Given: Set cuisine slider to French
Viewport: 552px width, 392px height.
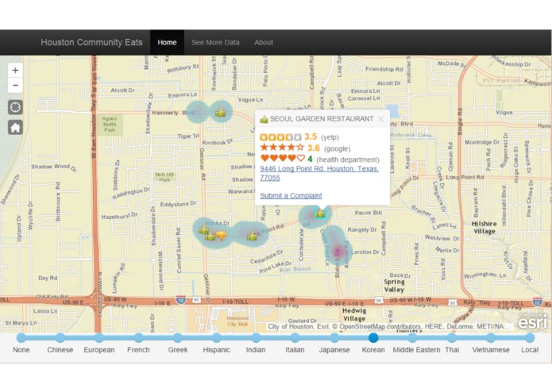Looking at the screenshot, I should (138, 338).
